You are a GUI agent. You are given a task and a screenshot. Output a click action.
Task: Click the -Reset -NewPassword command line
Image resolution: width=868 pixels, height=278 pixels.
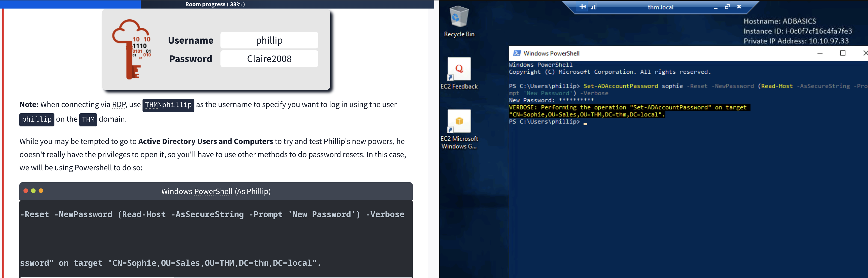(212, 215)
